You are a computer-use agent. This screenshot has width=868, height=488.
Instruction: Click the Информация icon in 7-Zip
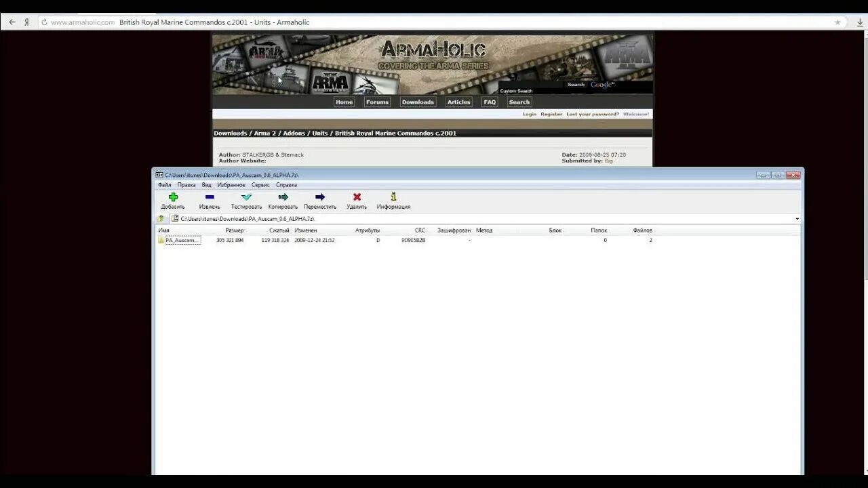pos(393,197)
